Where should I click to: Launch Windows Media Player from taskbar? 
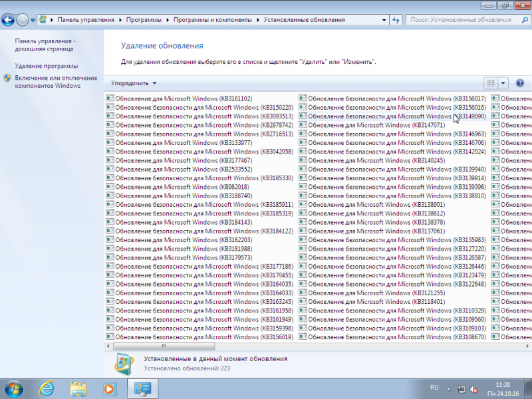(110, 389)
